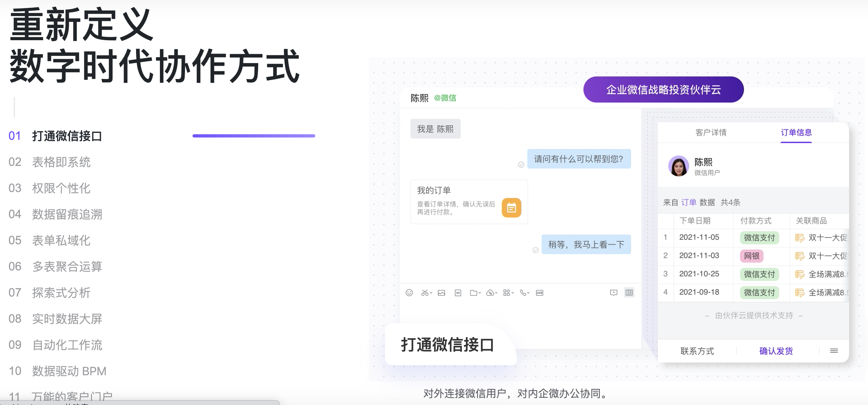Select 04 数据留痕追溯 in the feature list
This screenshot has width=868, height=405.
(x=55, y=215)
